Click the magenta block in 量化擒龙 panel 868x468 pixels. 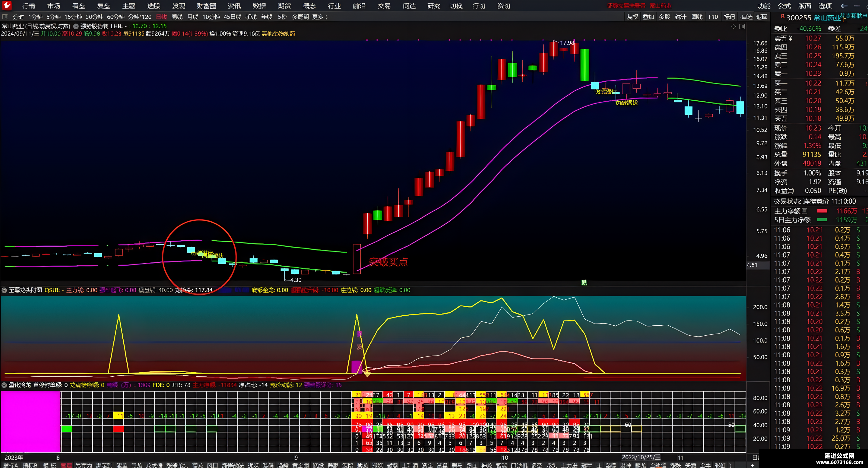pos(30,421)
